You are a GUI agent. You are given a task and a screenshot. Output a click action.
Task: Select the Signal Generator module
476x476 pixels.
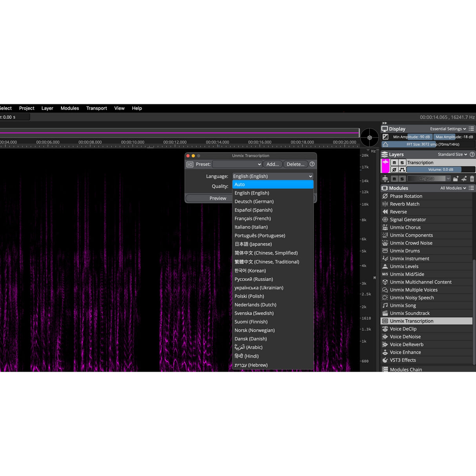(x=408, y=219)
